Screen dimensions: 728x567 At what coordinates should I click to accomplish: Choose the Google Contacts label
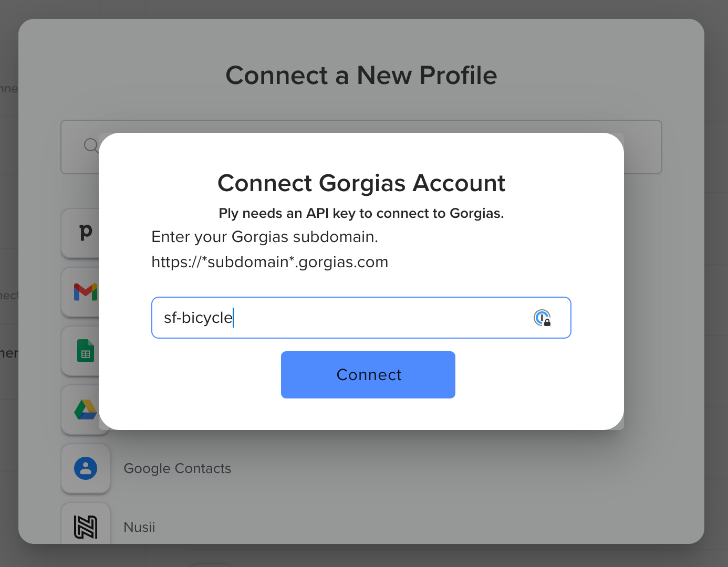point(178,468)
